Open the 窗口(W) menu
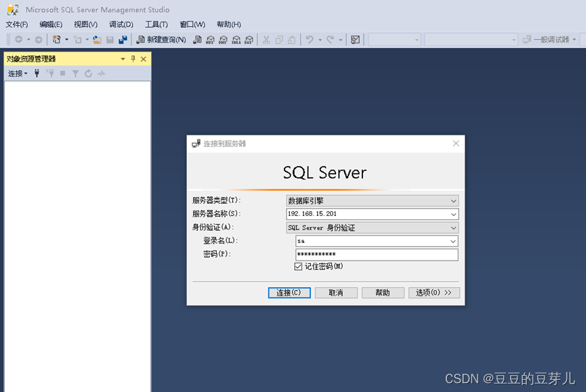The width and height of the screenshot is (586, 392). pyautogui.click(x=192, y=24)
